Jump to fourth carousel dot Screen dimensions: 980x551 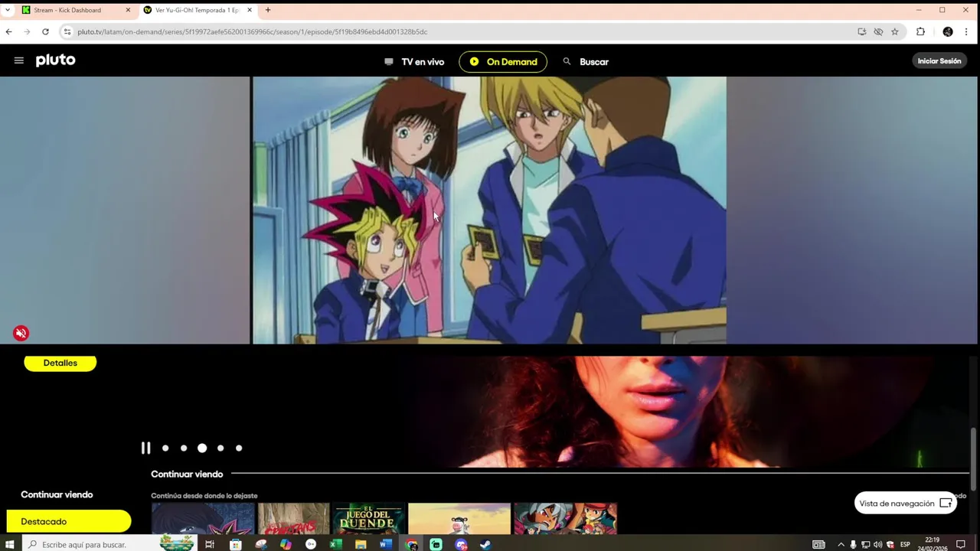220,448
